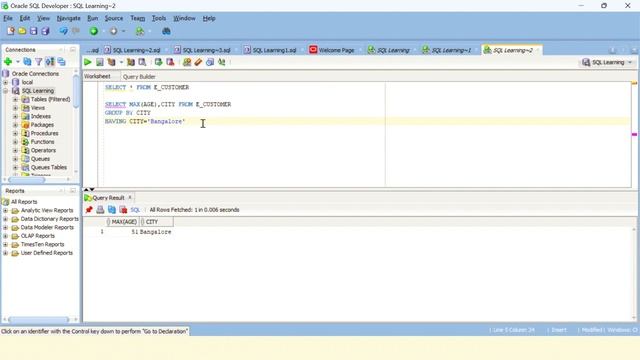Expand the Packages node

[16, 125]
